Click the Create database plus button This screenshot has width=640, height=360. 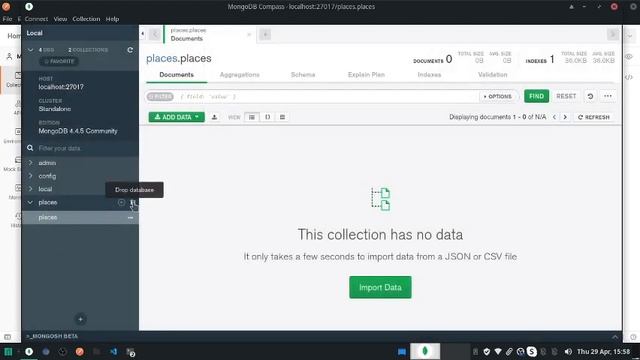(80, 319)
